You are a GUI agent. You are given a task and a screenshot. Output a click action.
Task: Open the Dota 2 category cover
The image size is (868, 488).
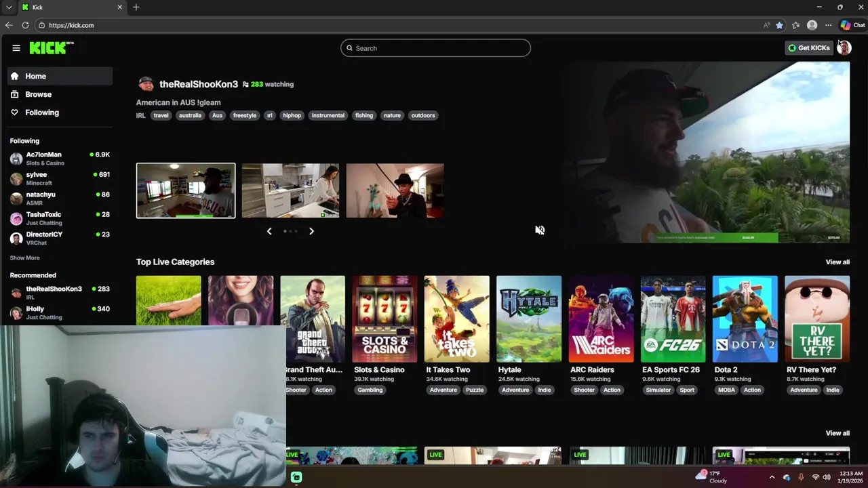[x=745, y=319]
